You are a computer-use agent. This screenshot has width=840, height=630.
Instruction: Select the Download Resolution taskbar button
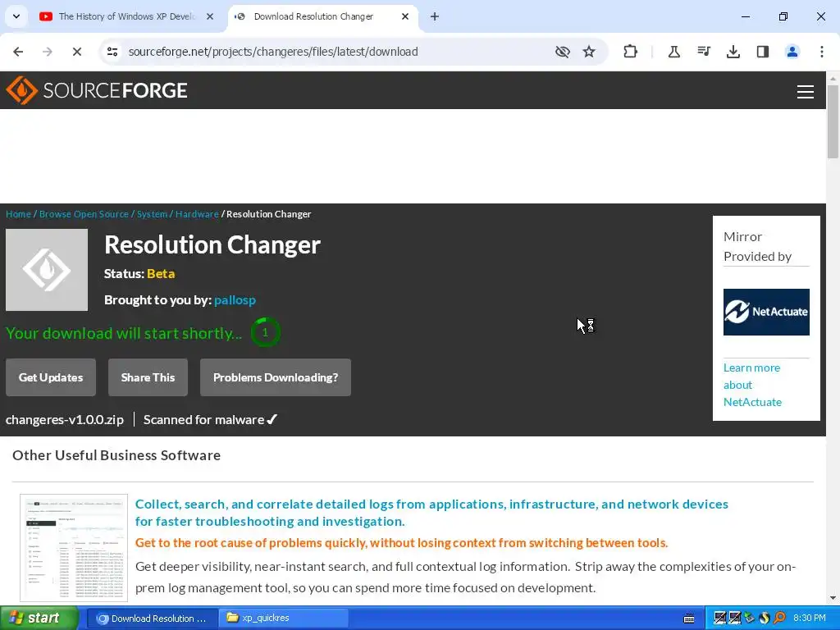(152, 619)
